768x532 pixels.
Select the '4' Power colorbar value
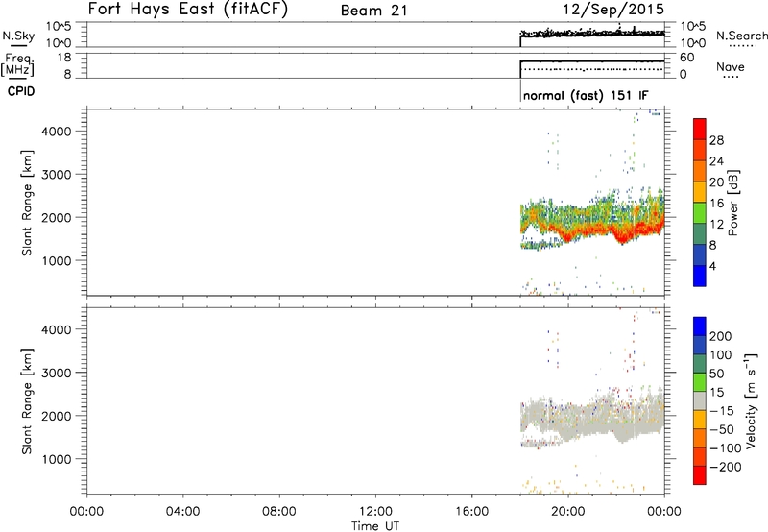pyautogui.click(x=712, y=266)
